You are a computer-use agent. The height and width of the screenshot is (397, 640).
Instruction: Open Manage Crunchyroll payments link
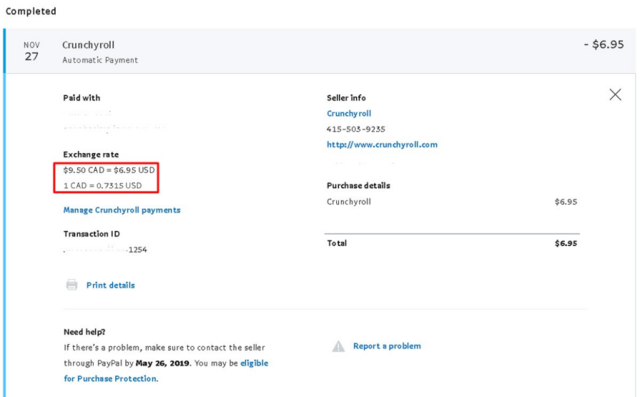pos(122,210)
